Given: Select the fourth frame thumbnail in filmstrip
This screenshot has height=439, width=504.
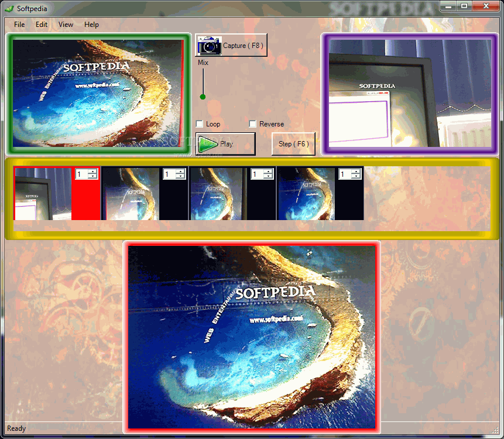Looking at the screenshot, I should pos(306,194).
